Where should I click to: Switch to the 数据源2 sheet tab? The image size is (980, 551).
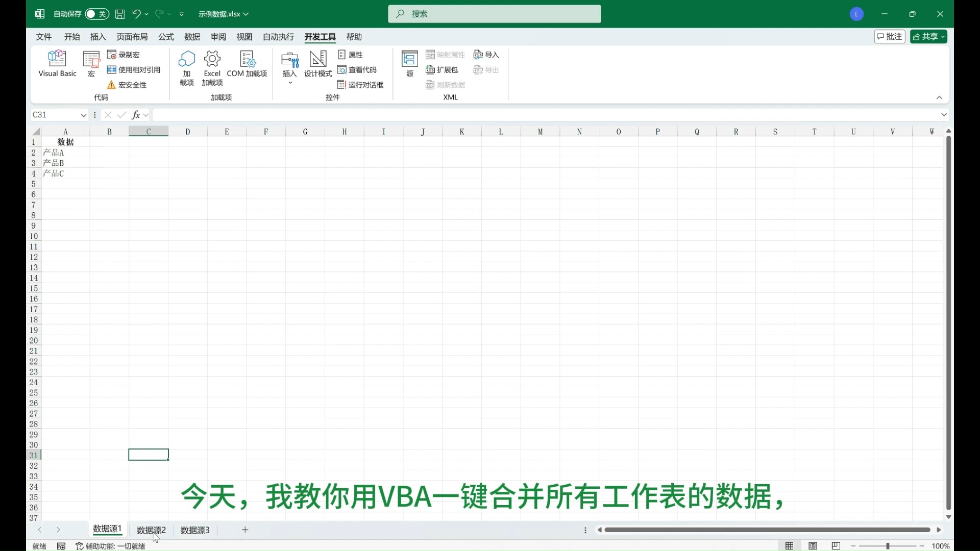[151, 530]
